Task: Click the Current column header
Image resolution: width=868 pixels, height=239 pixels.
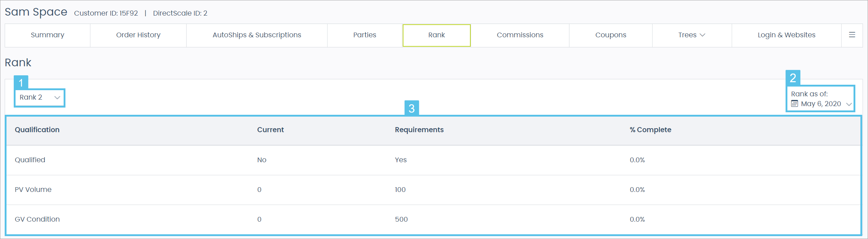Action: [270, 130]
